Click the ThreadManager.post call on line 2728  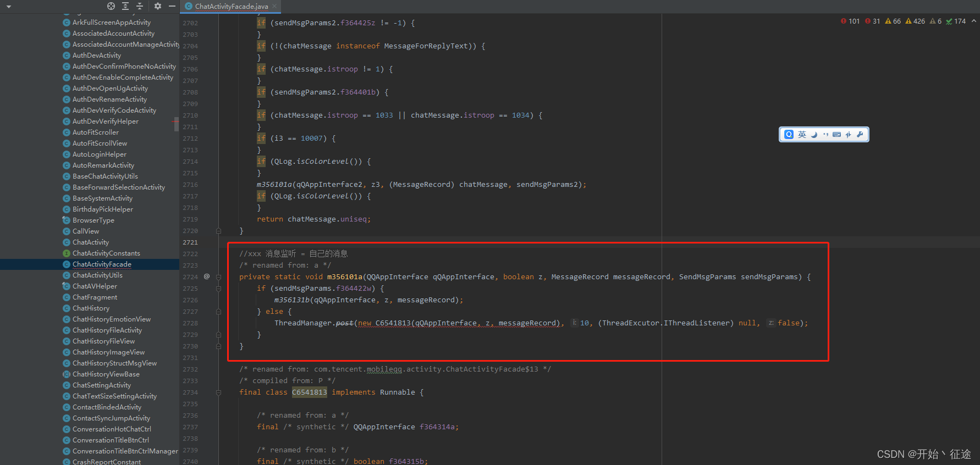tap(314, 323)
